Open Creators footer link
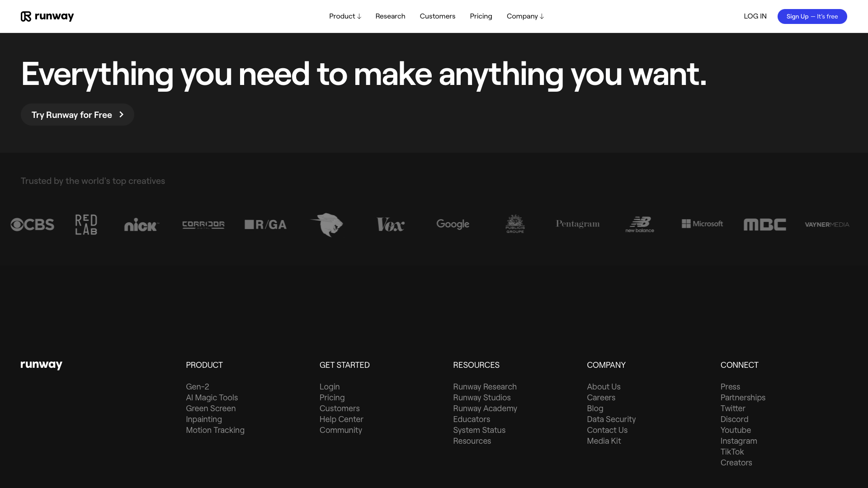 (x=736, y=463)
